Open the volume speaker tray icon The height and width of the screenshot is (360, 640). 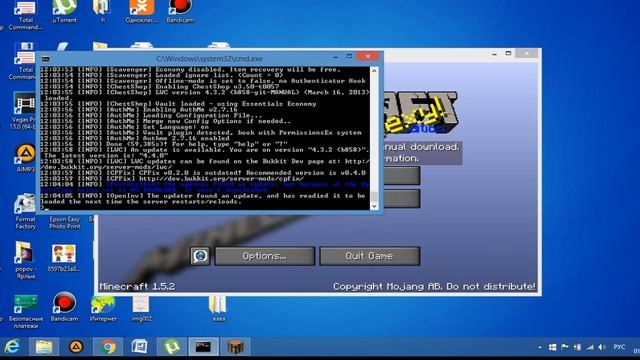[x=602, y=347]
